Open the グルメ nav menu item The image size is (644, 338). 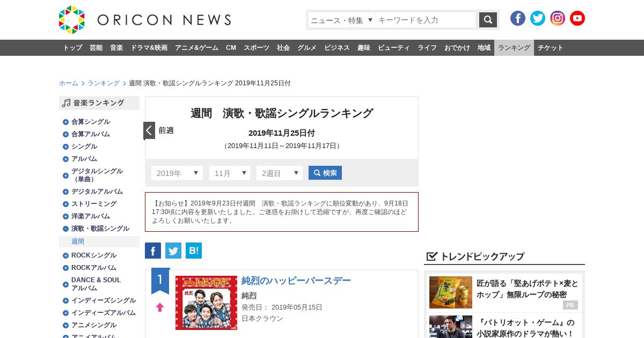[307, 48]
